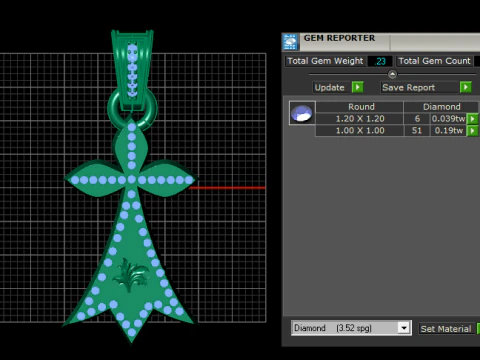Viewport: 480px width, 360px height.
Task: Click the 0.039tw weight cell
Action: coord(448,119)
